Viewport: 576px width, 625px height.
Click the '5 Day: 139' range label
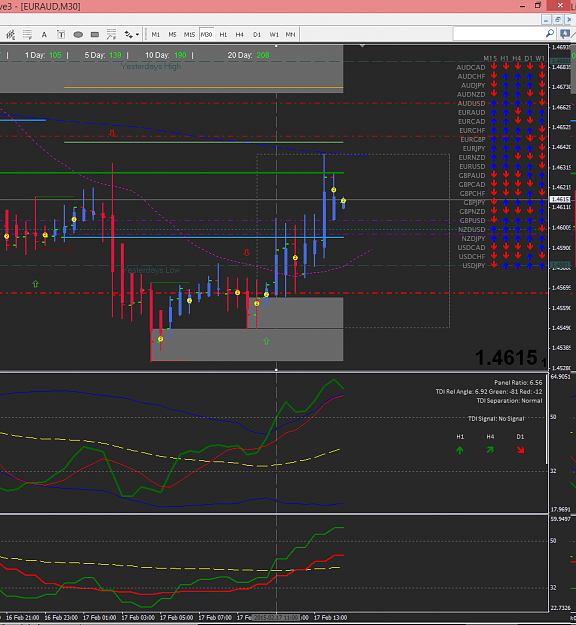tap(103, 55)
